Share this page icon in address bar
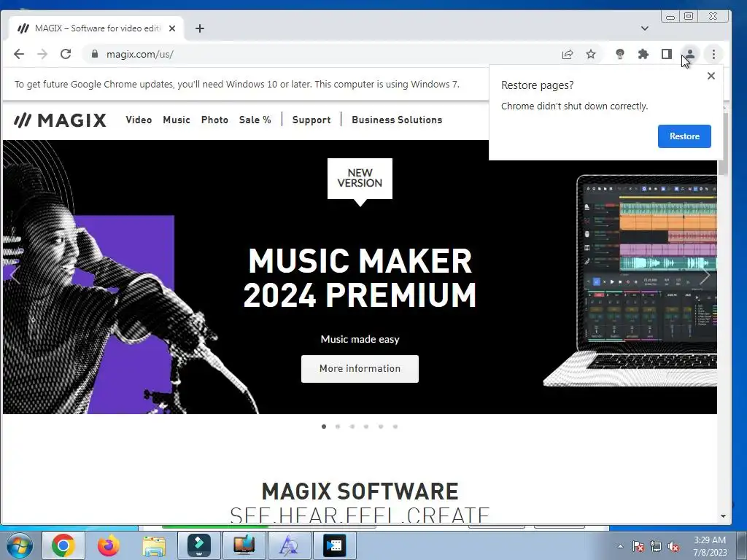747x560 pixels. (568, 54)
